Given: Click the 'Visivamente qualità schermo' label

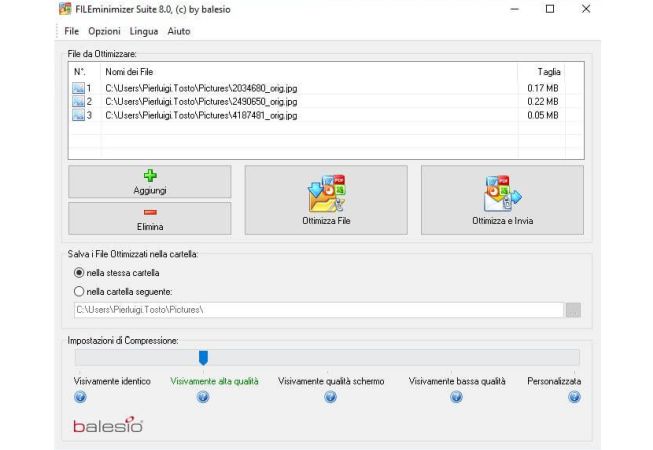Looking at the screenshot, I should (331, 381).
